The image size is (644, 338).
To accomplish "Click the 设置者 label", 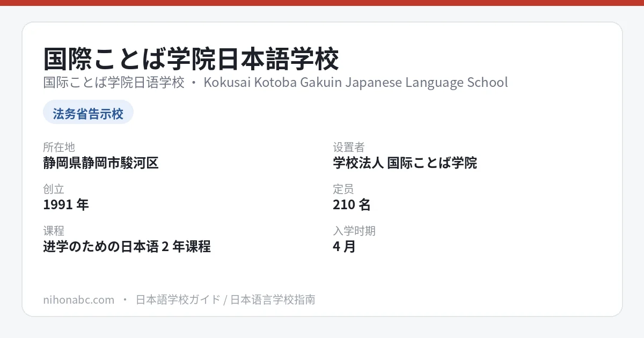I will [349, 147].
